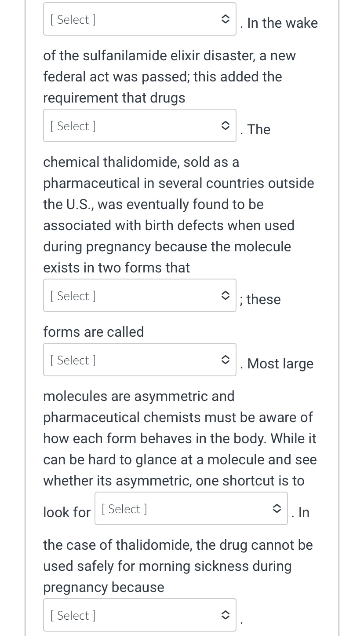Open the dropdown before "In the wake"
This screenshot has width=364, height=636.
click(139, 19)
